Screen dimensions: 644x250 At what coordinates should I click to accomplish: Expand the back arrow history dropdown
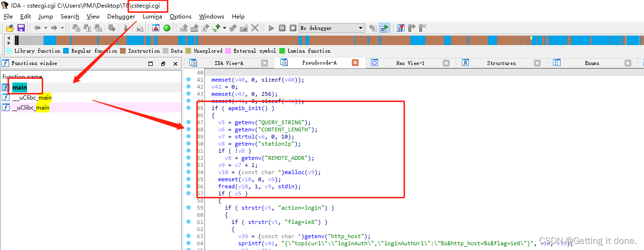pos(46,28)
